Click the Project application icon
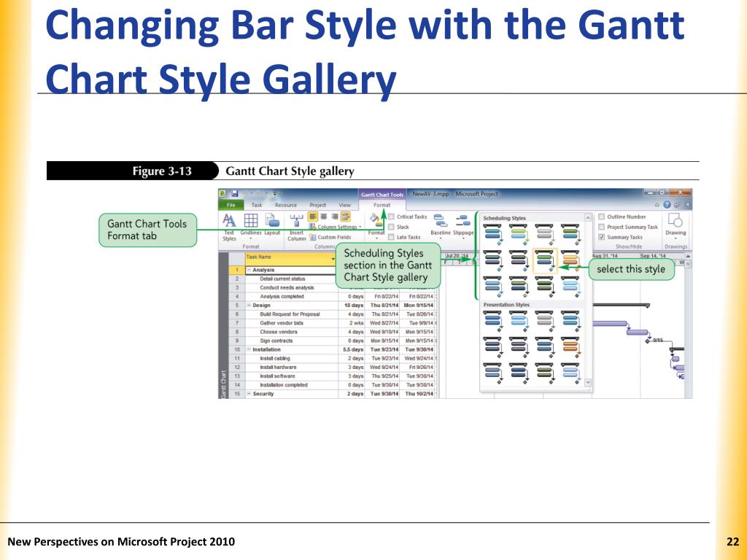Screen dimensions: 747x560 [x=223, y=194]
